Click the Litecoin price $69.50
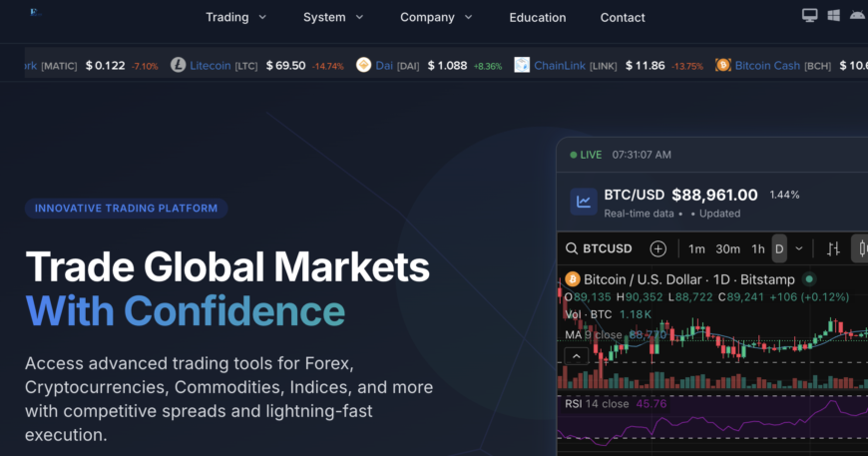 coord(285,65)
